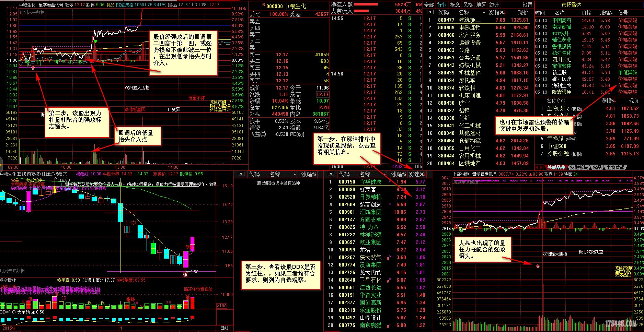Open radar entry 四川长虹
Viewport: 644px width, 332px height.
[x=586, y=59]
